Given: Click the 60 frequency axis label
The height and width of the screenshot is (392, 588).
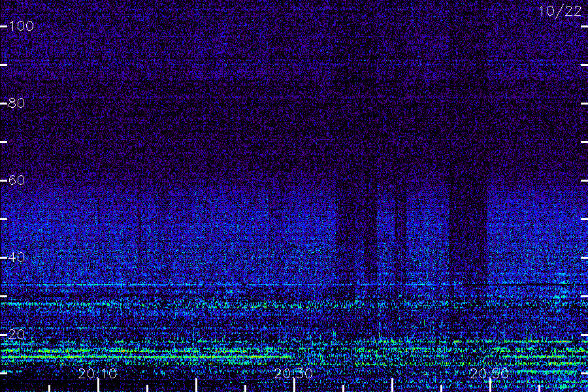Looking at the screenshot, I should click(x=16, y=180).
